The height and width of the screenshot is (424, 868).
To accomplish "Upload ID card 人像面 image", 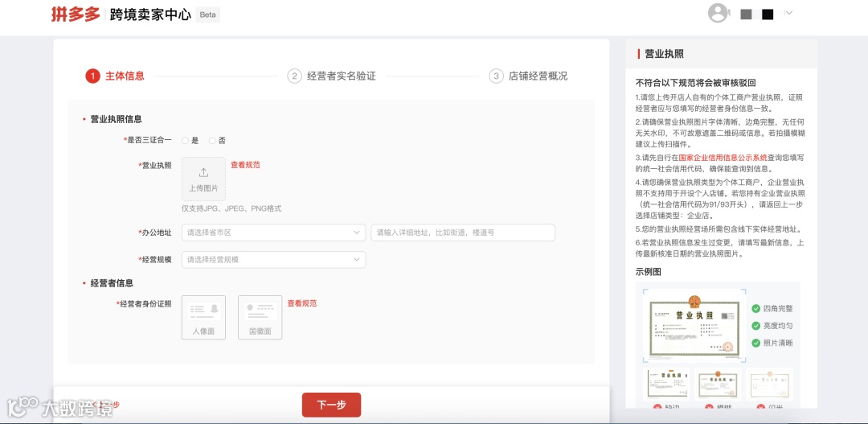I will click(x=203, y=317).
